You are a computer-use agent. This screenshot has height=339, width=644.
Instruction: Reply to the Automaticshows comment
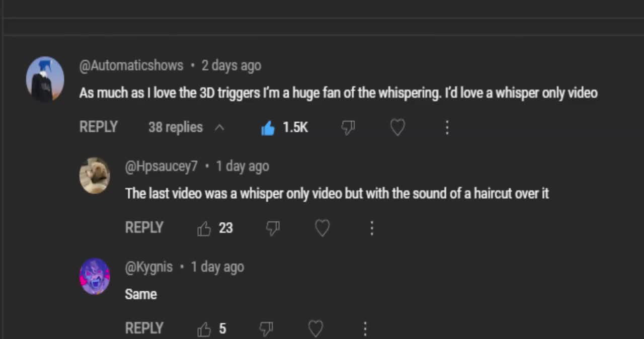click(99, 127)
